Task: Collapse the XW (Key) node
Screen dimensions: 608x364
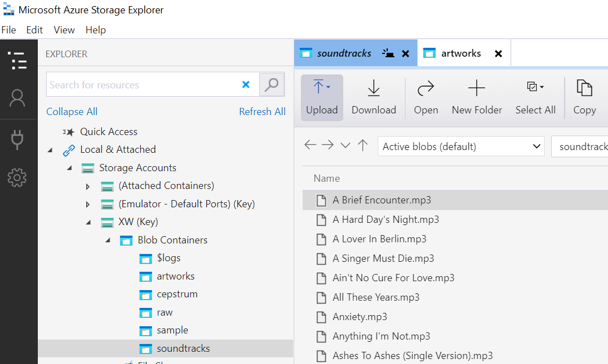Action: pos(88,222)
